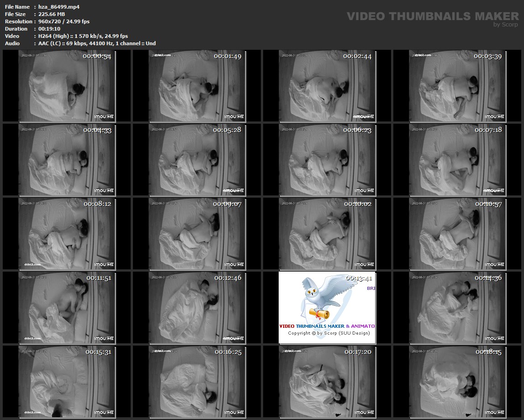Screen dimensions: 524x420
Task: Open the frame stamped 00:12:46
Action: [x=197, y=307]
